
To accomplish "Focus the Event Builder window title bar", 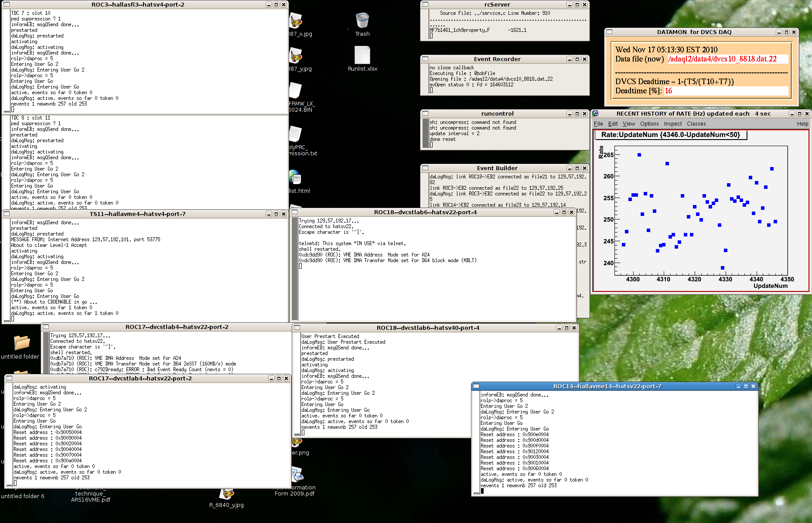I will click(x=497, y=168).
